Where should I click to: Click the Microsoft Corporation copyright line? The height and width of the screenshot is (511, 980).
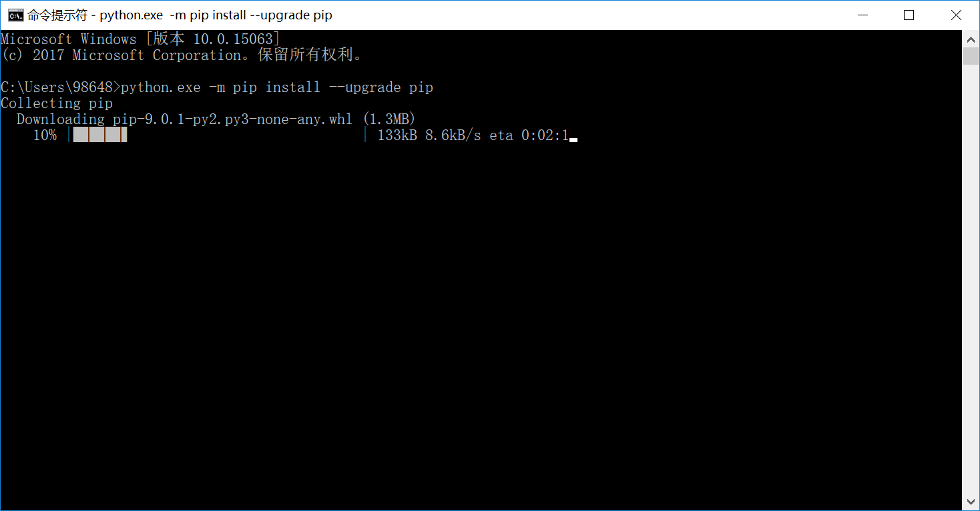(183, 55)
